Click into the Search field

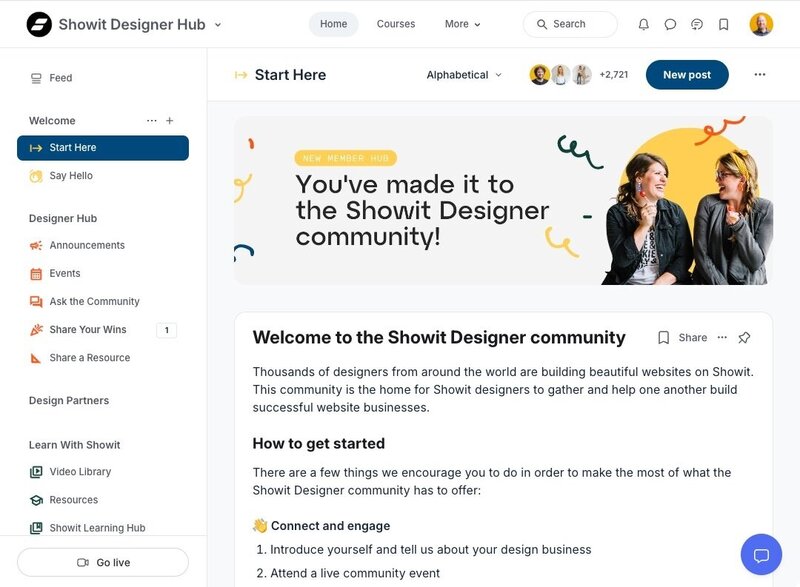point(570,24)
